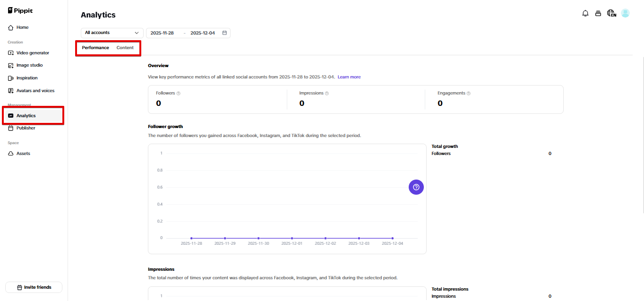Open the Assets space
The height and width of the screenshot is (301, 644).
coord(24,153)
